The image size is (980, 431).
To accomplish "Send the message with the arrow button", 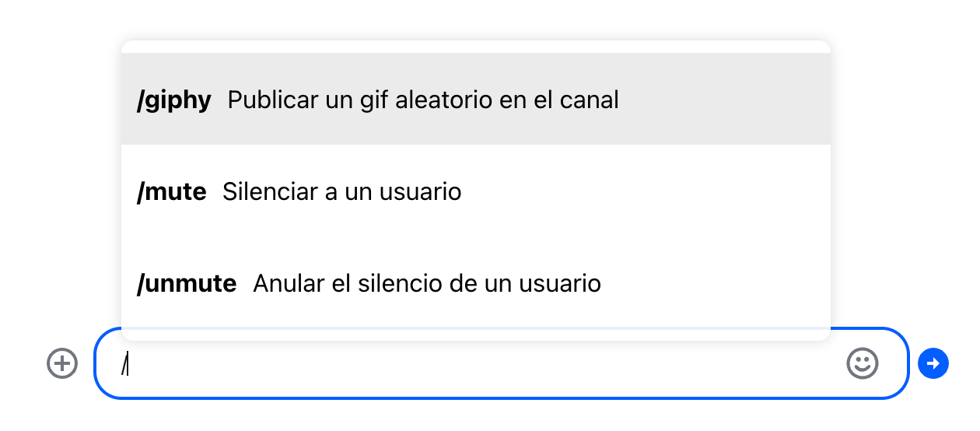I will [933, 363].
